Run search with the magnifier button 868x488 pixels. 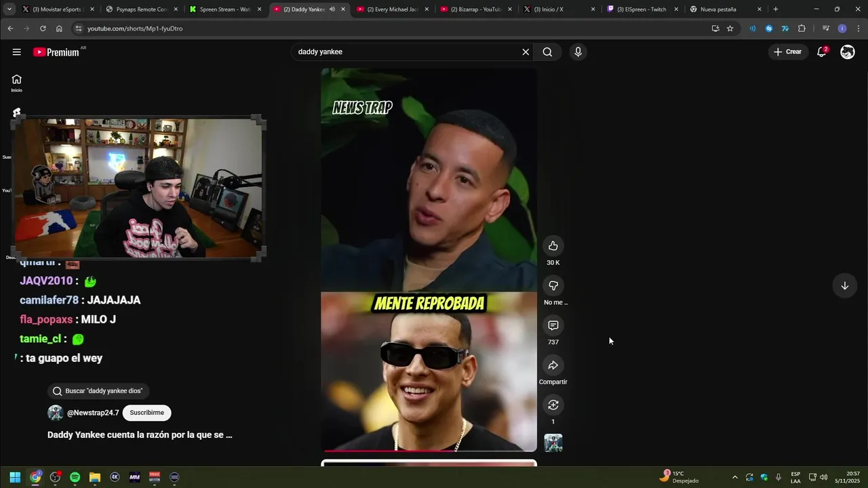(x=547, y=52)
